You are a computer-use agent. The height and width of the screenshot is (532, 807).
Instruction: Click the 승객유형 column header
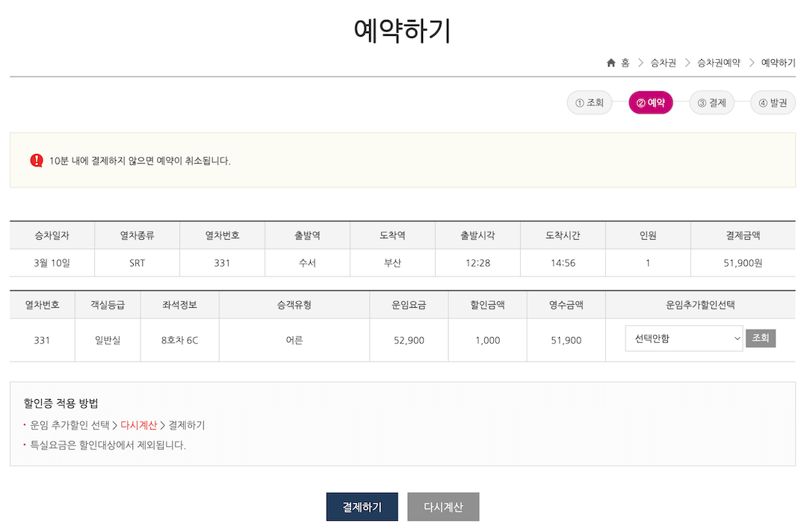294,305
